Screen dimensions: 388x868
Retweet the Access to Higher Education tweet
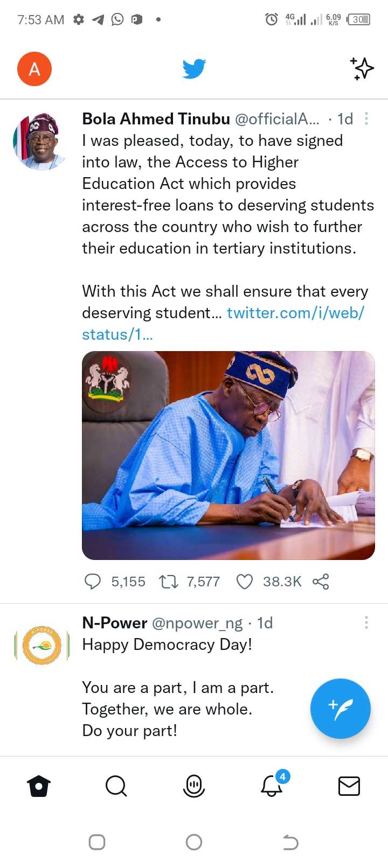(169, 582)
